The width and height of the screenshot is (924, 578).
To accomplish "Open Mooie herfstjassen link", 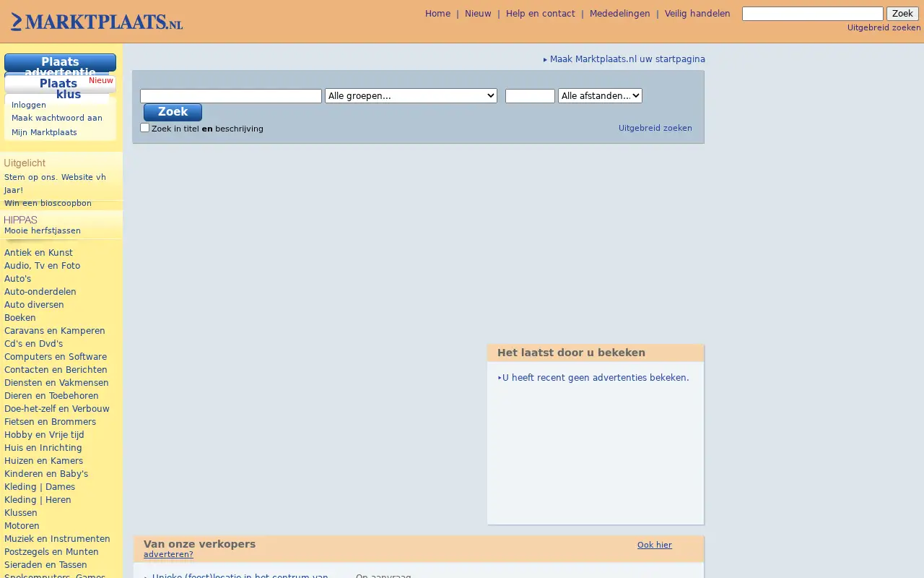I will [x=43, y=230].
